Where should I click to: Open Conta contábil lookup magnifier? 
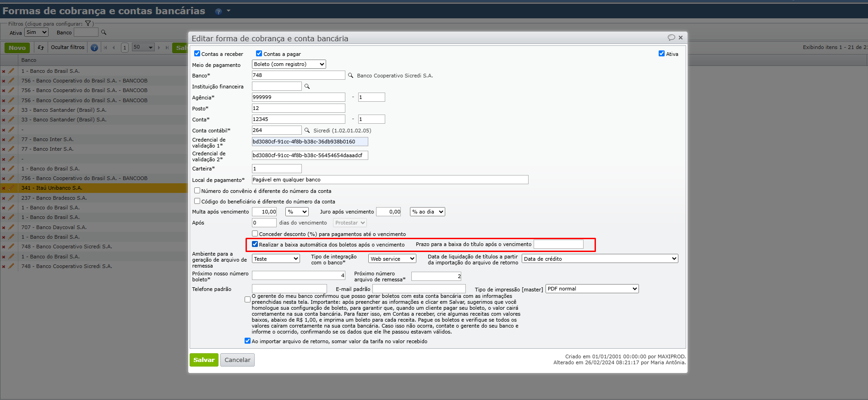point(307,131)
